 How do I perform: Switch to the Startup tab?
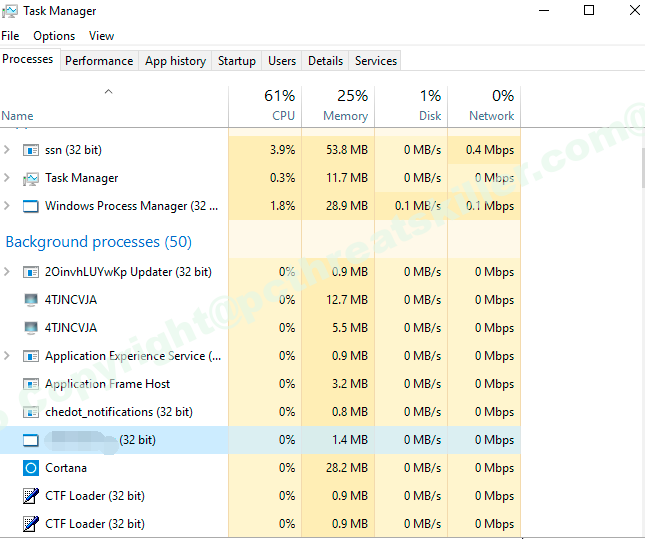237,61
